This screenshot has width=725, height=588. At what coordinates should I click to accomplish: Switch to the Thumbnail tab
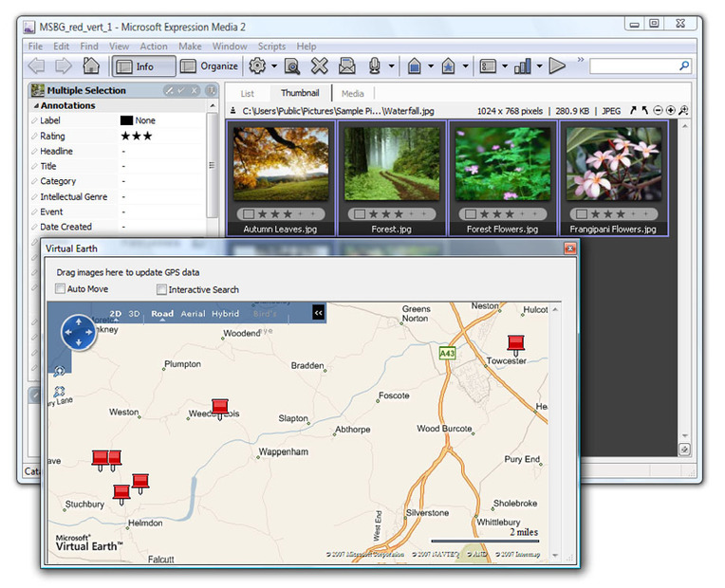click(x=300, y=93)
